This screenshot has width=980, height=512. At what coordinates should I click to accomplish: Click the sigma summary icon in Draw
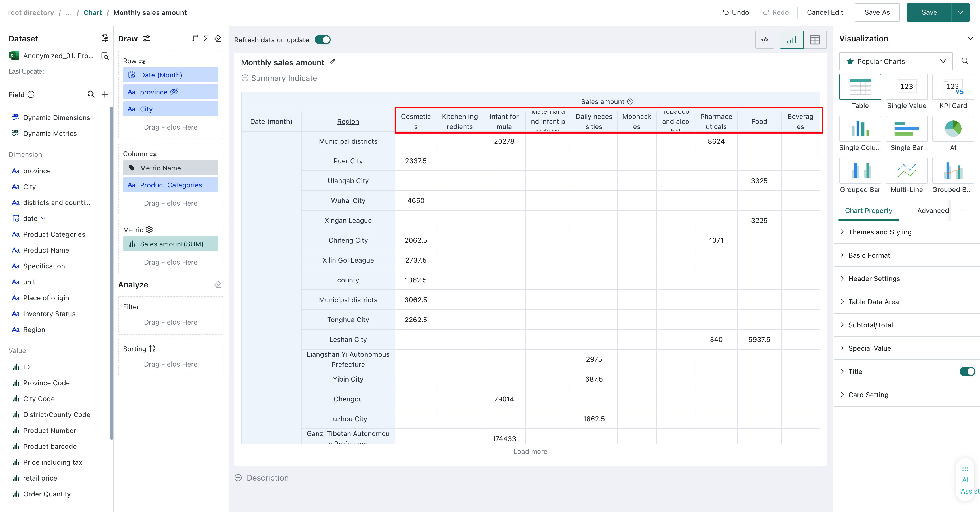point(206,39)
